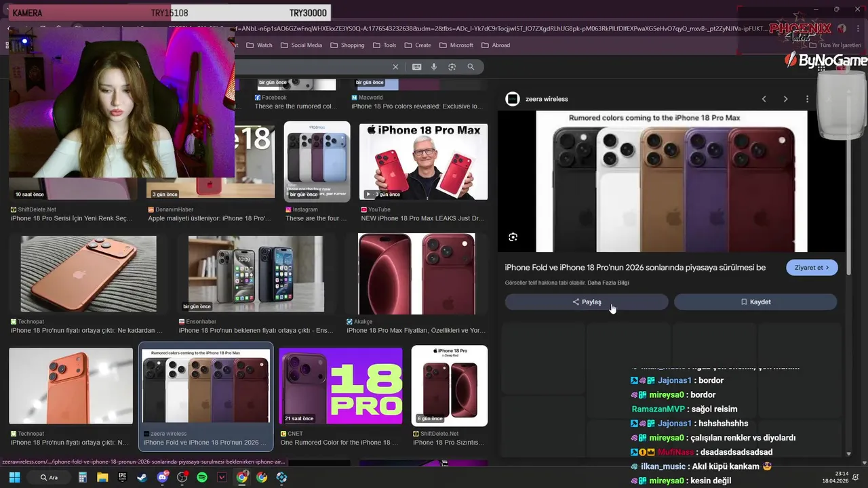Click chat username RamazanMVP

pos(658,409)
